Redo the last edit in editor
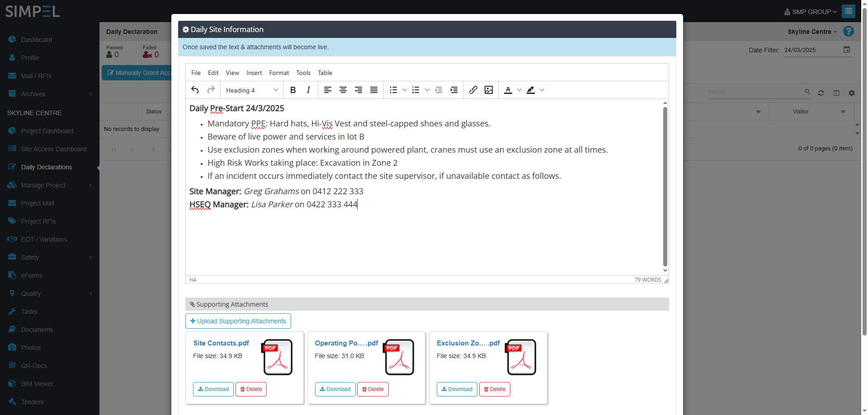This screenshot has width=868, height=415. coord(211,90)
